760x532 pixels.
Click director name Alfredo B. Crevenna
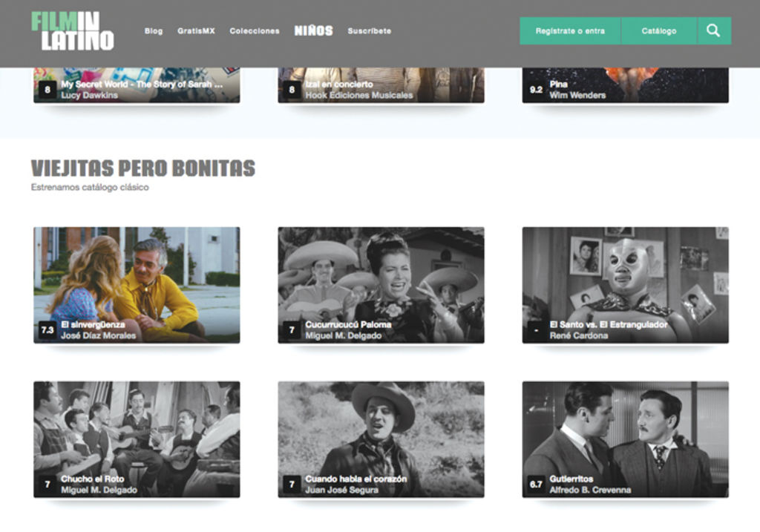[x=590, y=490]
